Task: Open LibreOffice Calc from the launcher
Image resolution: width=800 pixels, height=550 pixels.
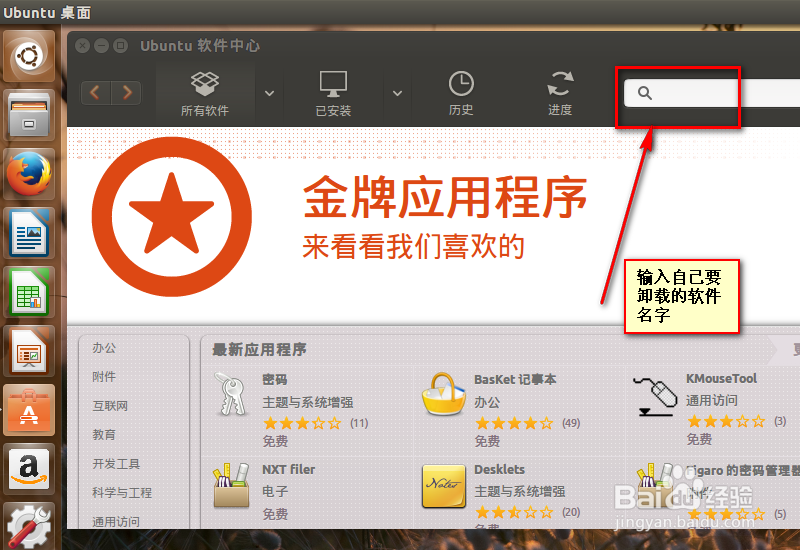Action: (29, 292)
